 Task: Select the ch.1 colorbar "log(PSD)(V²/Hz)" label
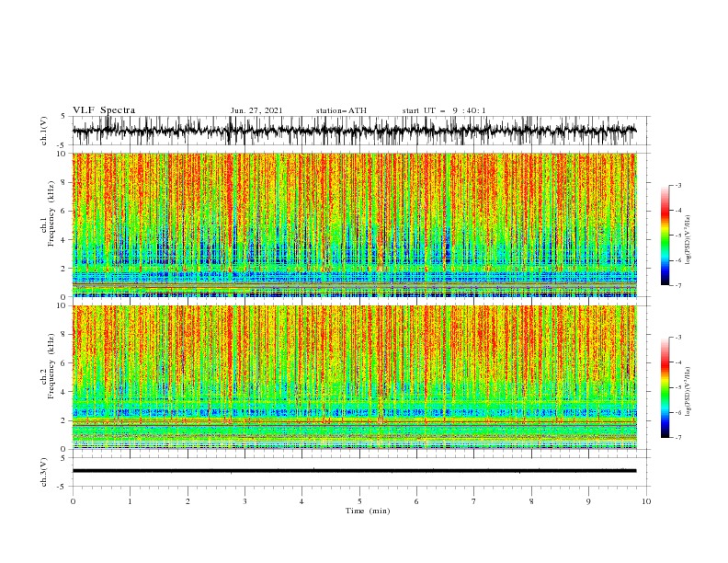688,240
